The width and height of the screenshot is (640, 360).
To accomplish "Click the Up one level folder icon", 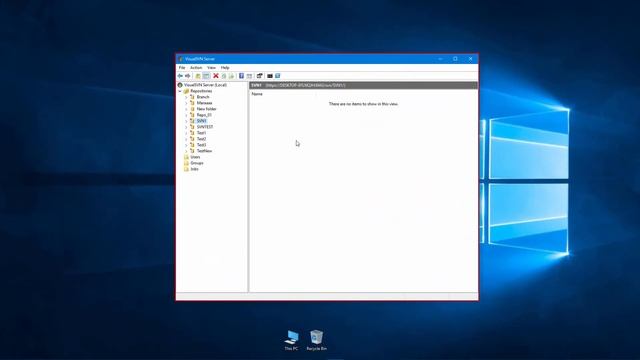I will pyautogui.click(x=198, y=76).
